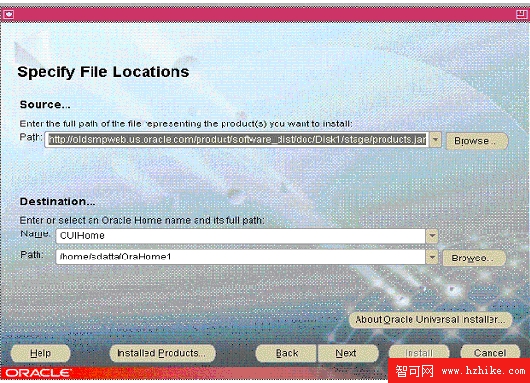Click the Specify File Locations heading
The height and width of the screenshot is (383, 530).
tap(103, 72)
